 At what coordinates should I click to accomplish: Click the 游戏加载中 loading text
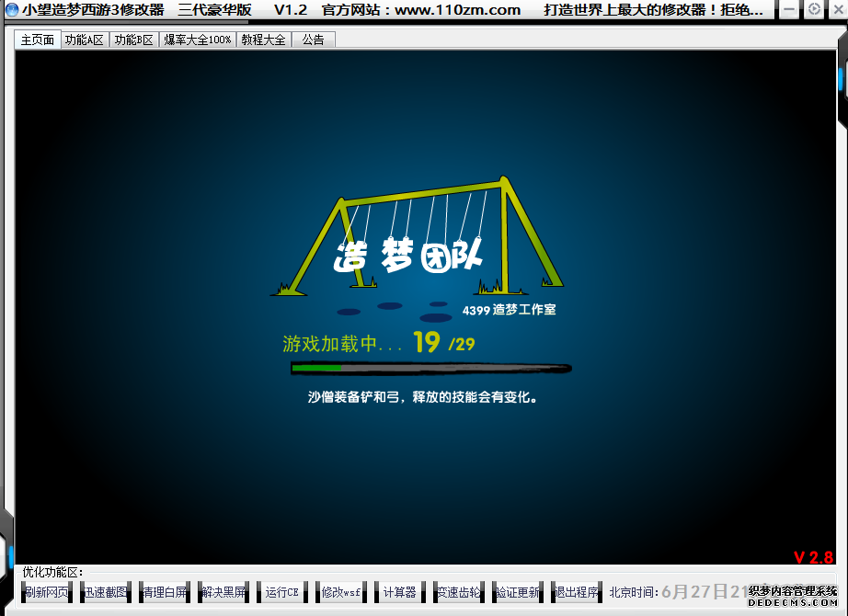[342, 344]
